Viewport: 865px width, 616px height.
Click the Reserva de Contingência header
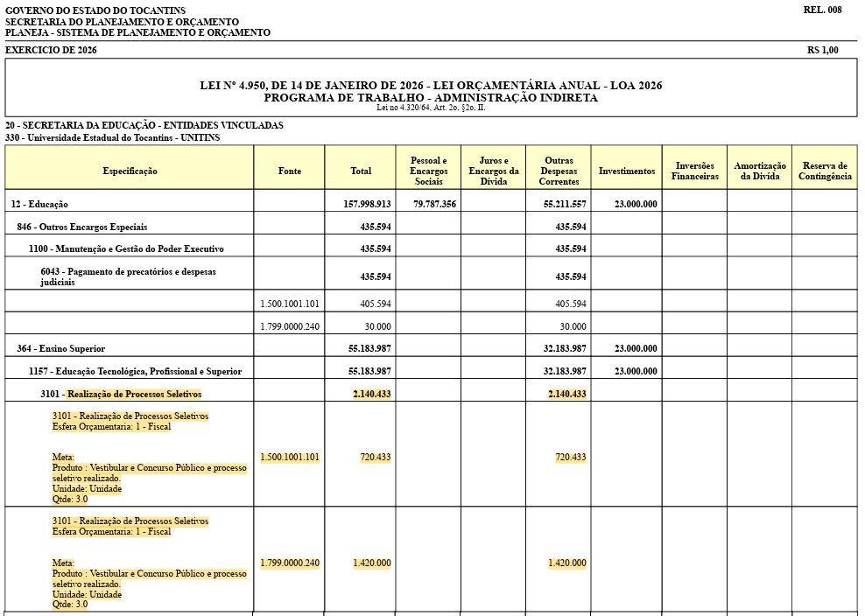[824, 171]
